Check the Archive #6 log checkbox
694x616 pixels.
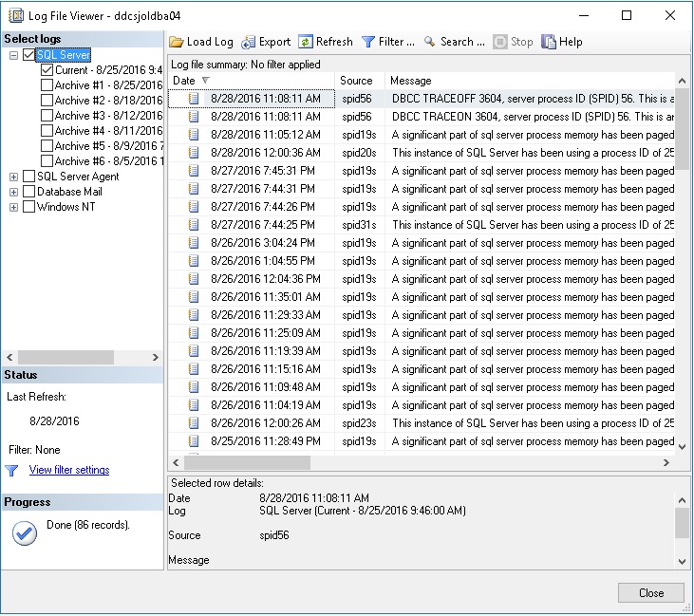point(47,161)
